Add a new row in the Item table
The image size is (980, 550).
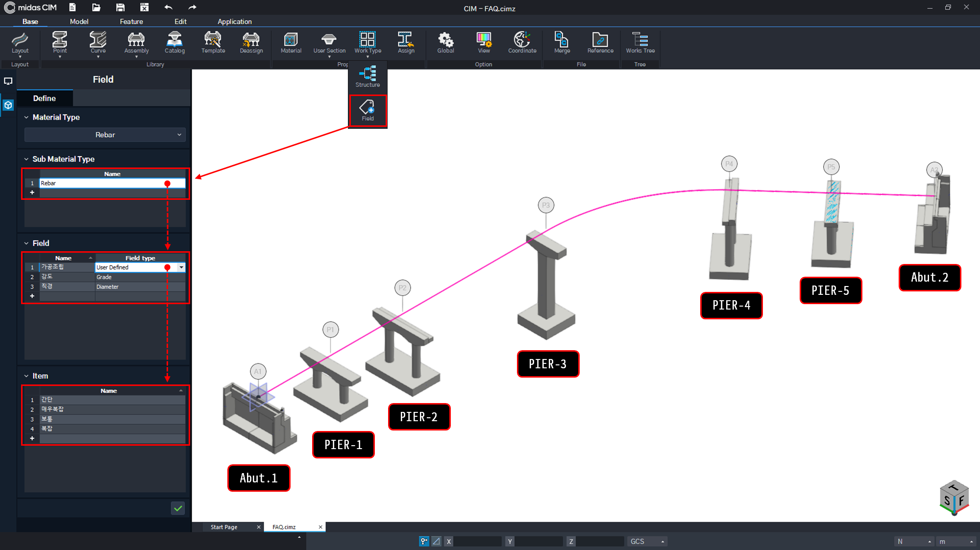click(32, 438)
